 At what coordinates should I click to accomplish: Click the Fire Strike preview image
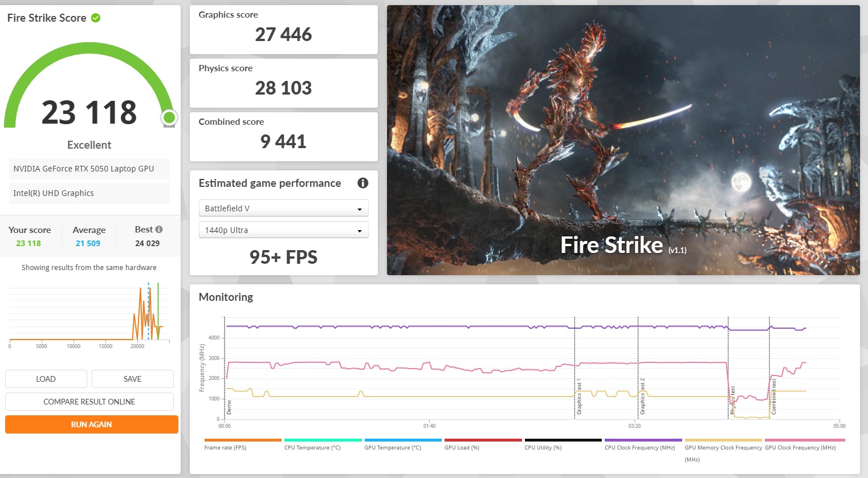tap(623, 140)
